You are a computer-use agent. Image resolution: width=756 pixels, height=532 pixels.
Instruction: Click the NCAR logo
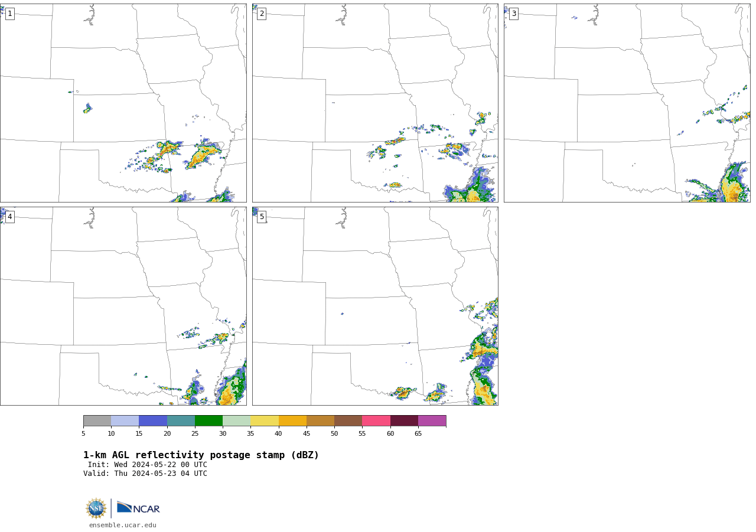pyautogui.click(x=138, y=508)
